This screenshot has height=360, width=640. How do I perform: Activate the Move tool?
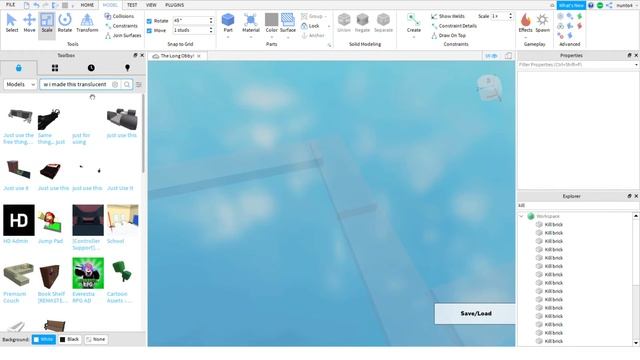click(29, 23)
